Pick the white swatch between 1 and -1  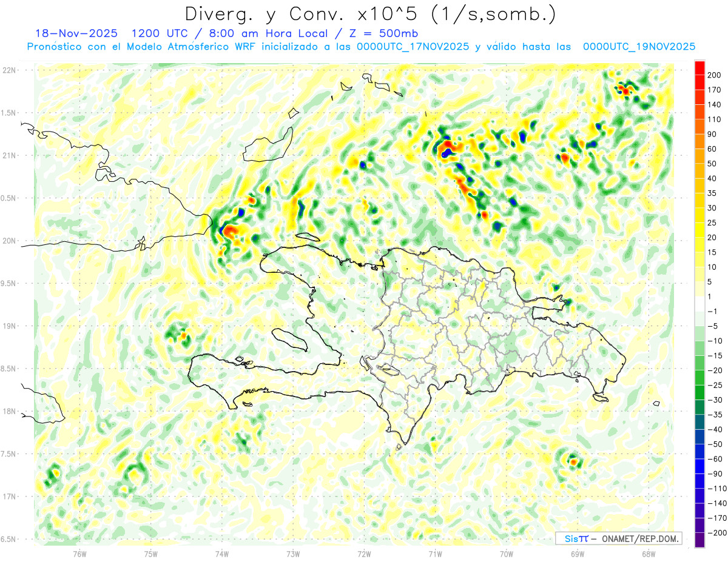pos(700,304)
